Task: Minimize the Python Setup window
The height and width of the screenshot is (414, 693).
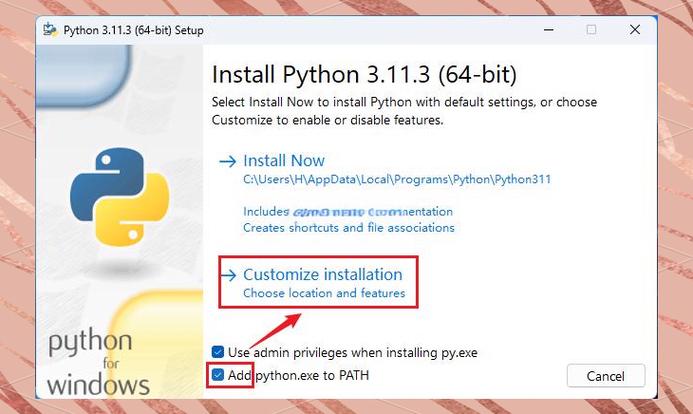Action: [548, 30]
